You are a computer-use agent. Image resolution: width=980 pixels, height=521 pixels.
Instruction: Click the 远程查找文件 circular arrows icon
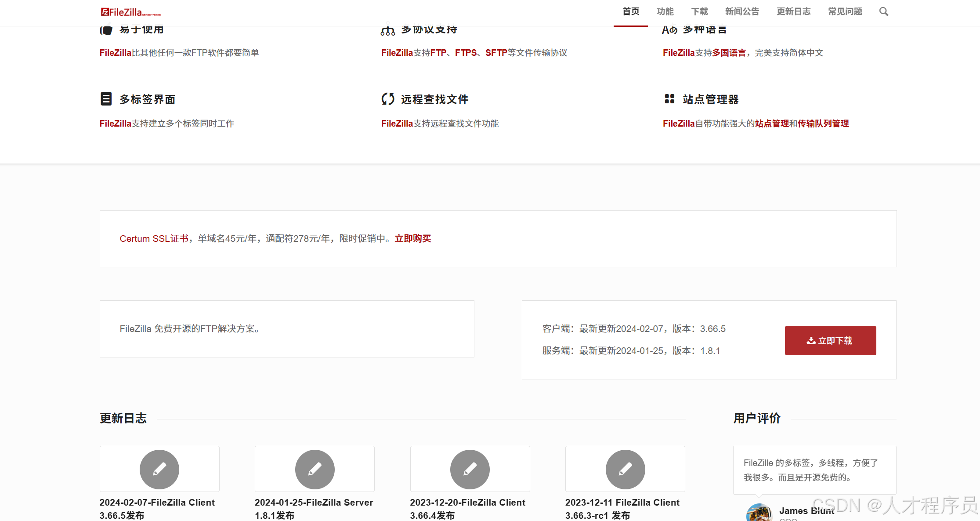(x=388, y=99)
